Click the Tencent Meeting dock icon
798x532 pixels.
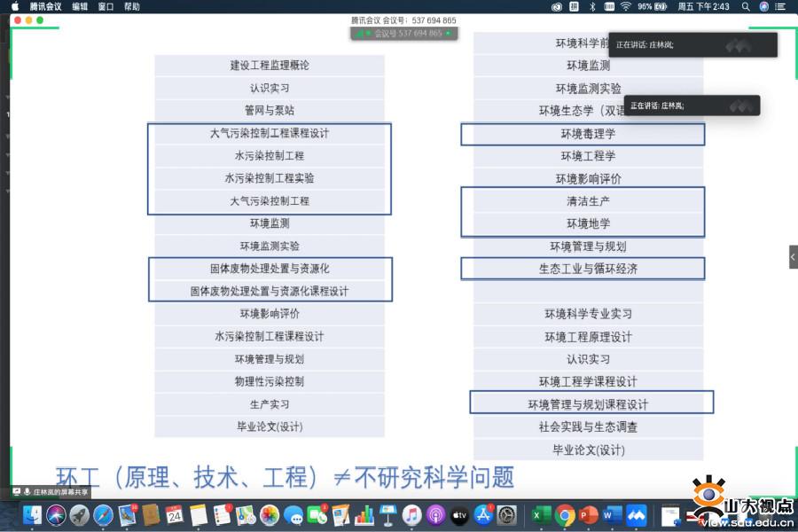click(637, 514)
